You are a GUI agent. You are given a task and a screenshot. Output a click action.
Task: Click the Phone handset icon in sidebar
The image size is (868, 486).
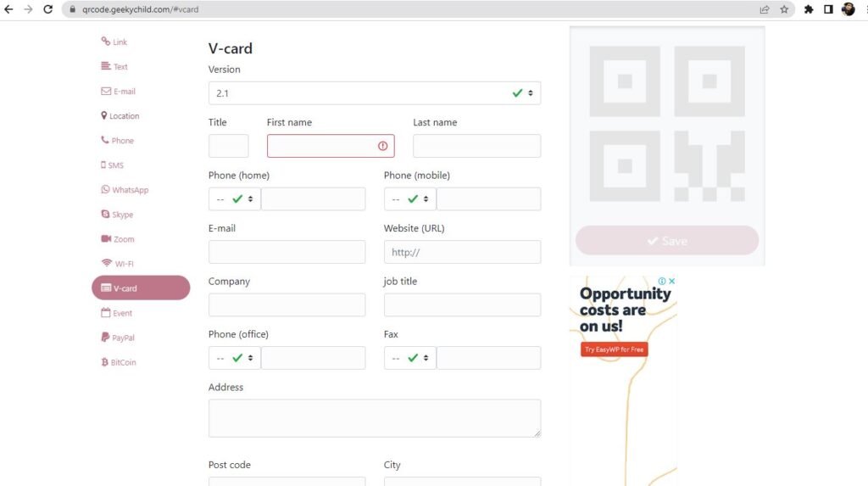click(104, 140)
